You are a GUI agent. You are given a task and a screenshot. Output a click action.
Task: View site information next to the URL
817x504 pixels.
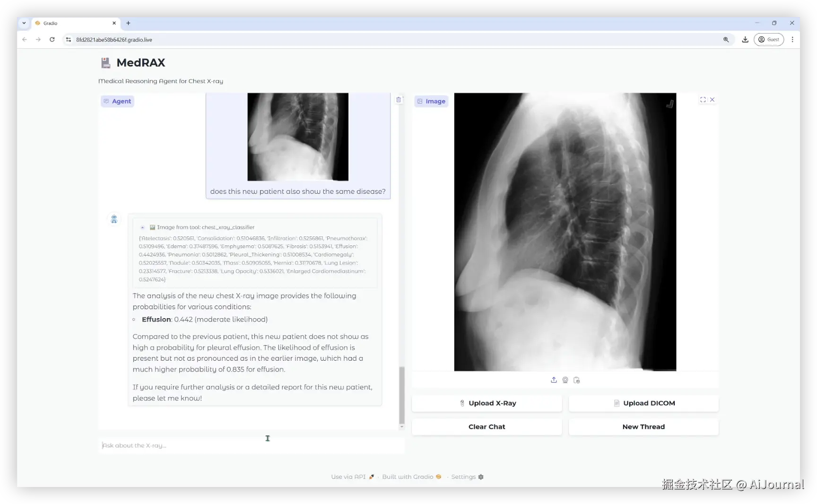pyautogui.click(x=69, y=40)
